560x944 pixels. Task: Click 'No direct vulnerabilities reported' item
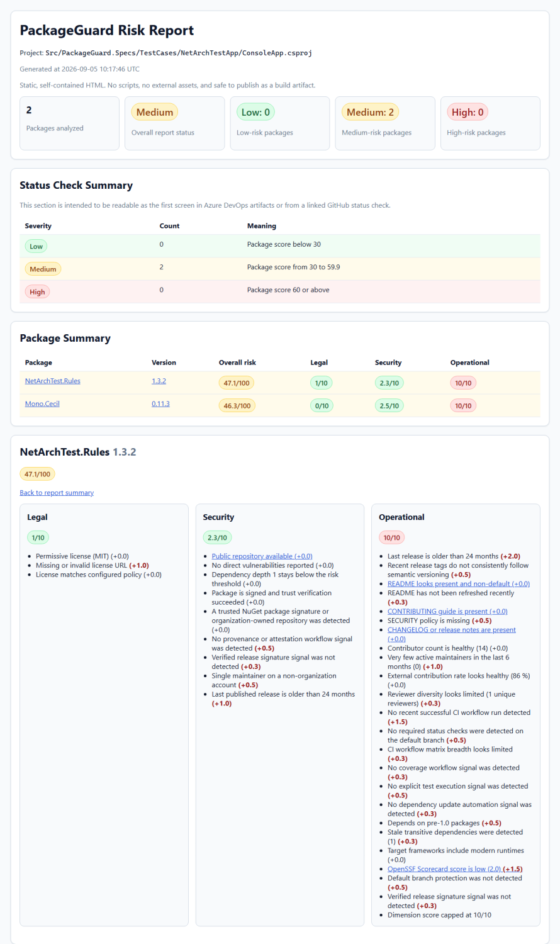click(273, 566)
